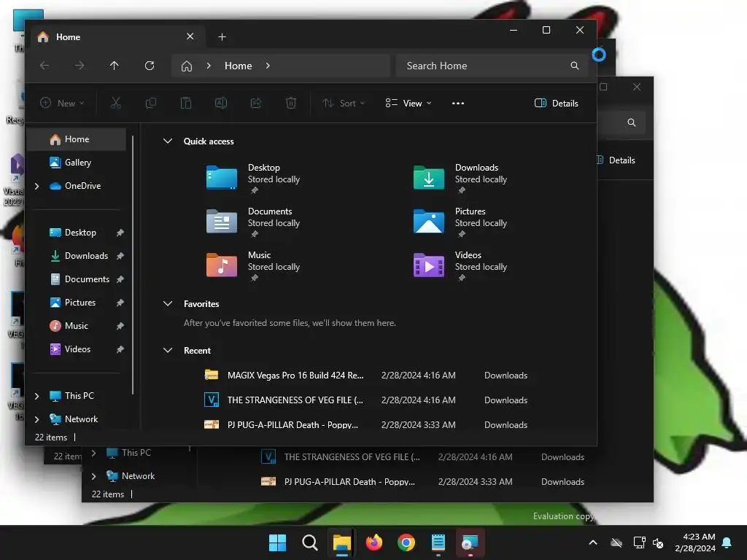747x560 pixels.
Task: Click the home icon in address bar
Action: (187, 66)
